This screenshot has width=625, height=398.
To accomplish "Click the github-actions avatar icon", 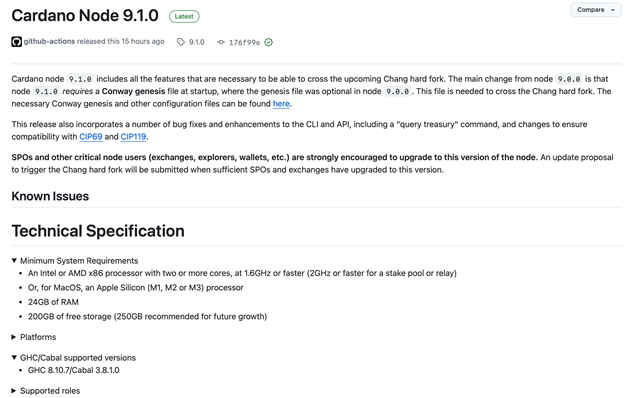I will (16, 41).
